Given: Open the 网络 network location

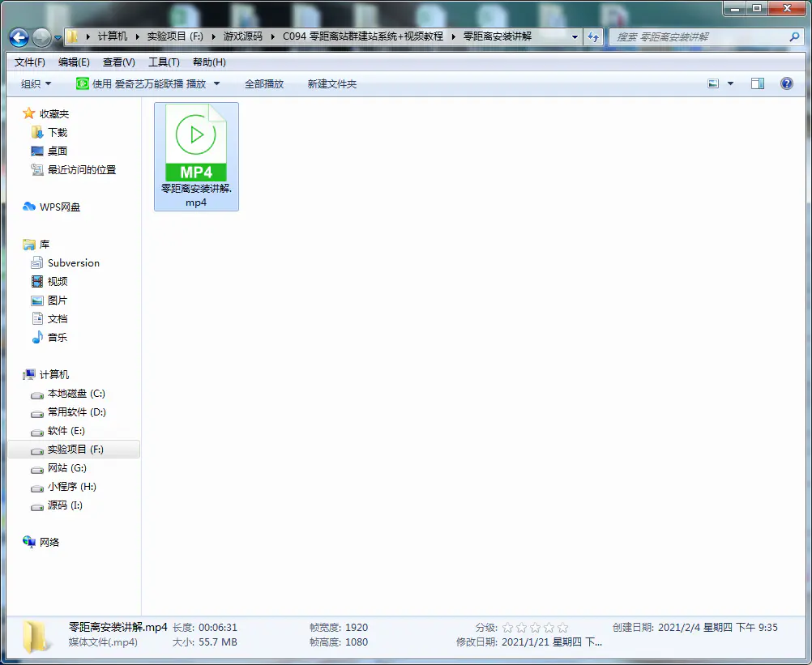Looking at the screenshot, I should pos(49,543).
